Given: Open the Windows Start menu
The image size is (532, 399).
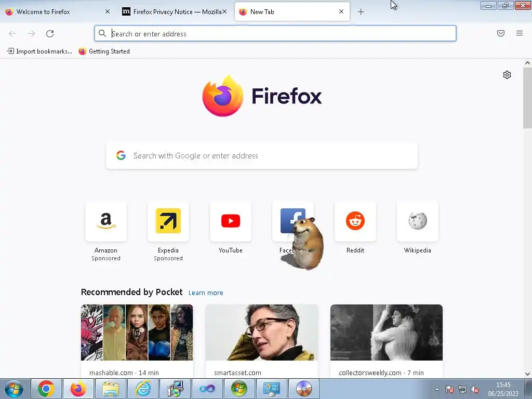Looking at the screenshot, I should 14,389.
